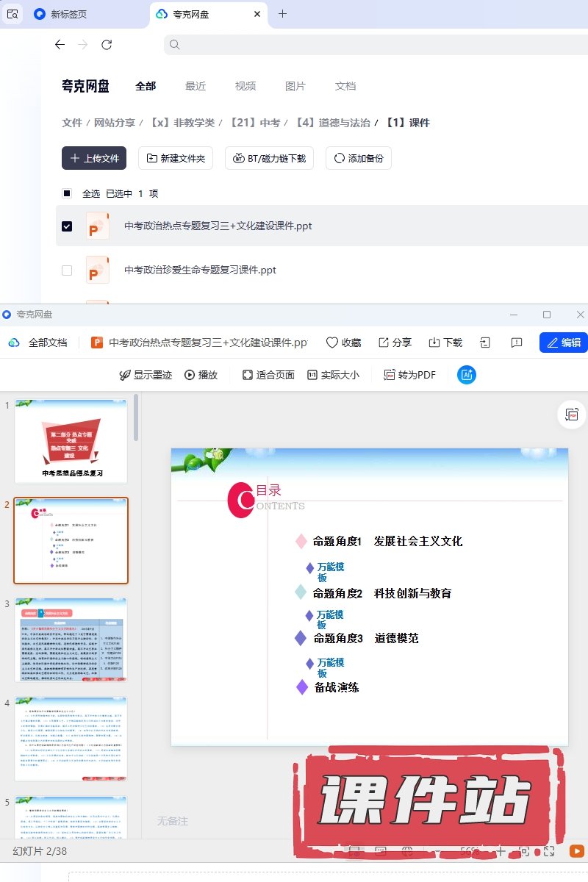Click 【21】中考 breadcrumb folder

pos(254,123)
